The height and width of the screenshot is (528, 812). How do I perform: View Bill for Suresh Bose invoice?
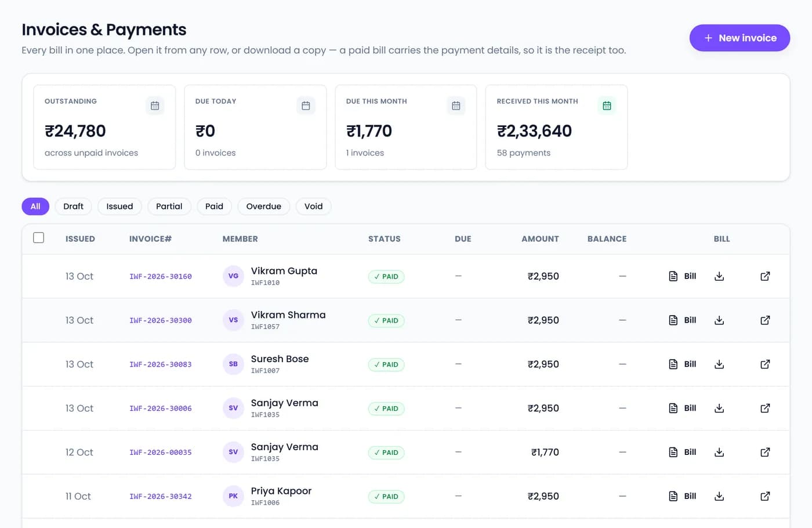click(x=682, y=364)
